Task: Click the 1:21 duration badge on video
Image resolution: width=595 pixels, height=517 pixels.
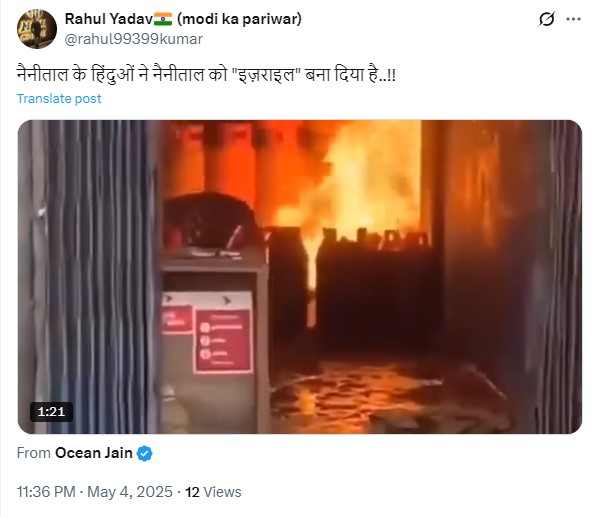Action: 51,411
